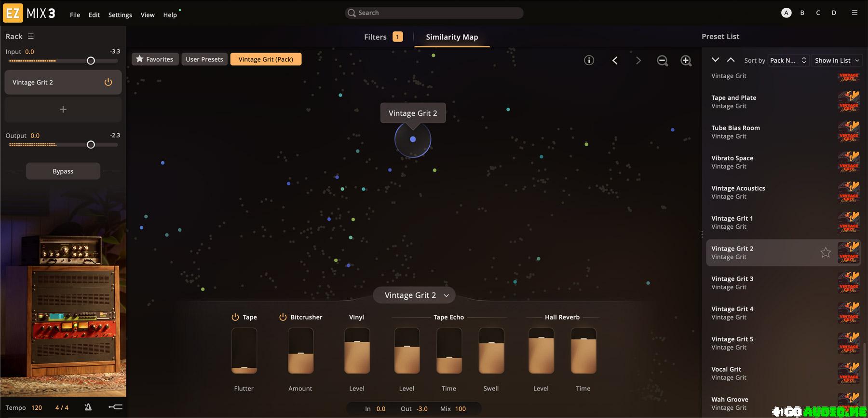The width and height of the screenshot is (868, 418).
Task: Select snapshot C
Action: click(x=818, y=13)
